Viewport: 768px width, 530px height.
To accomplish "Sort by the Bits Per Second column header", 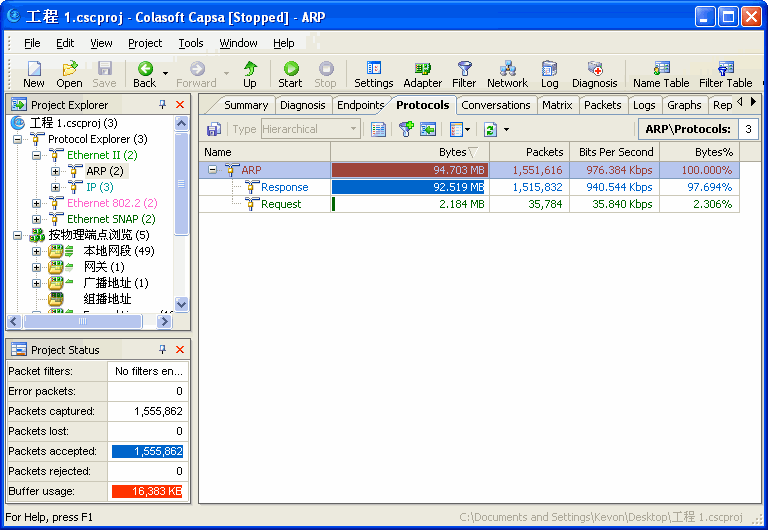I will pos(614,152).
